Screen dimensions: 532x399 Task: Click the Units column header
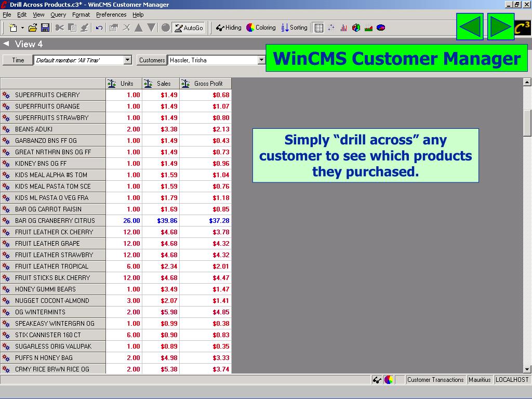coord(124,84)
